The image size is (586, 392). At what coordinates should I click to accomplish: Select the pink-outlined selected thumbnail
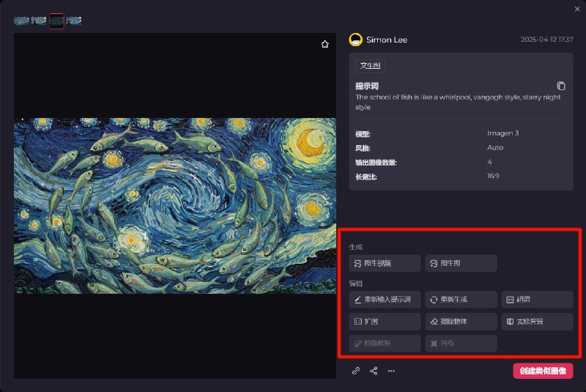pyautogui.click(x=56, y=21)
